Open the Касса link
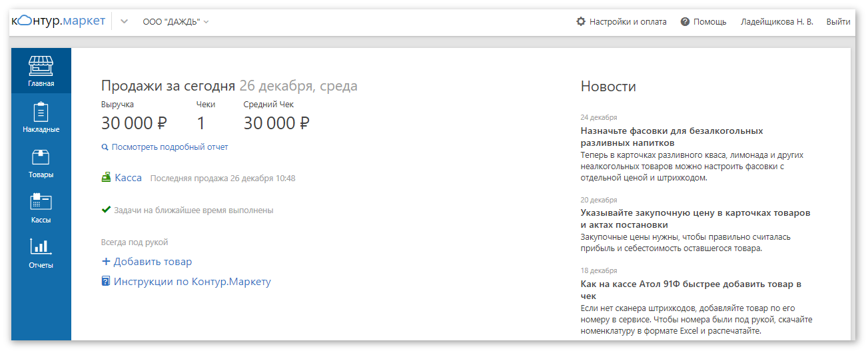The height and width of the screenshot is (353, 868). coord(128,178)
